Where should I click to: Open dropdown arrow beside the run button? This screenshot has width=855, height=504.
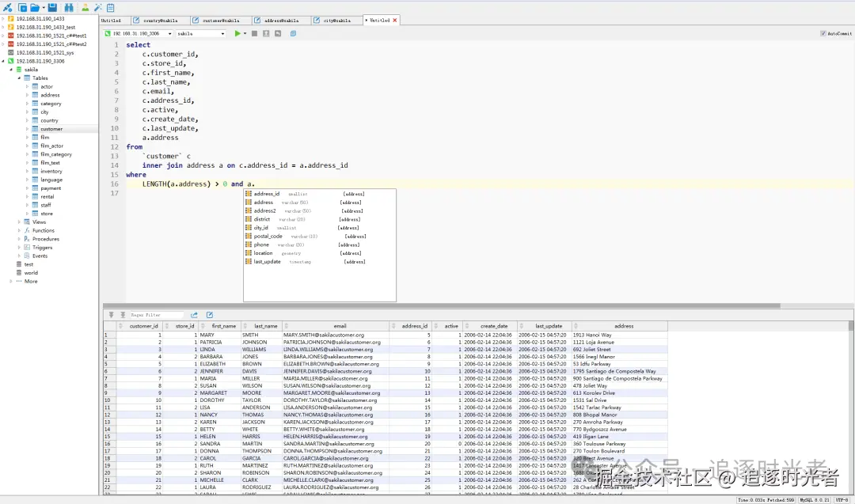point(245,34)
